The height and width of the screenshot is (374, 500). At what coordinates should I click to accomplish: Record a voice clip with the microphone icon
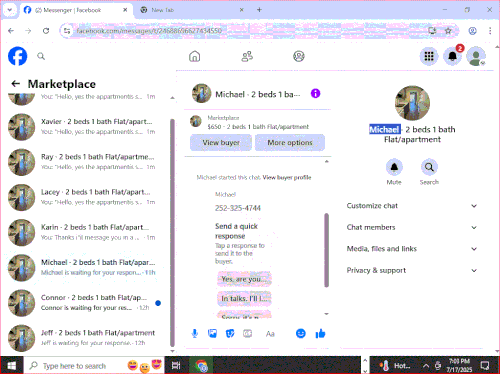coord(195,333)
